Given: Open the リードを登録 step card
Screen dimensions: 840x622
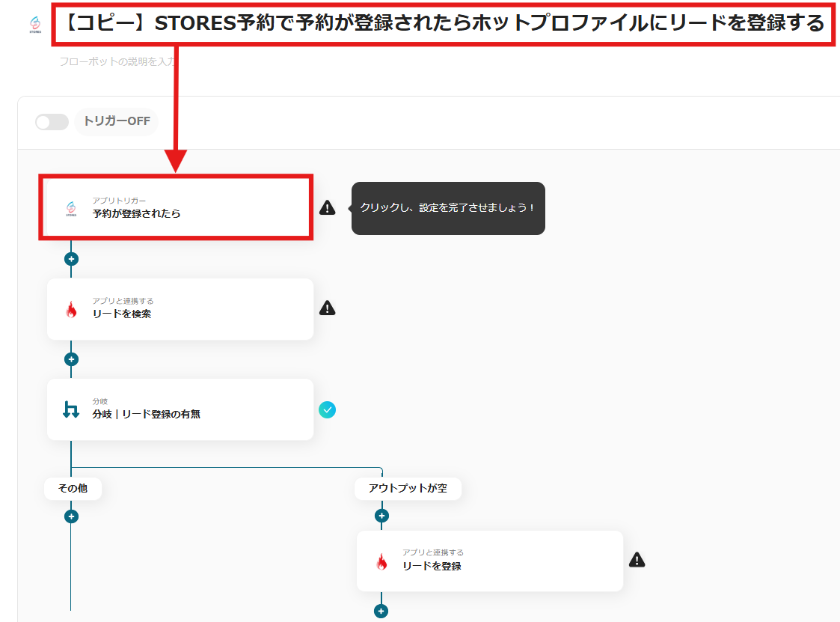Looking at the screenshot, I should pos(490,561).
